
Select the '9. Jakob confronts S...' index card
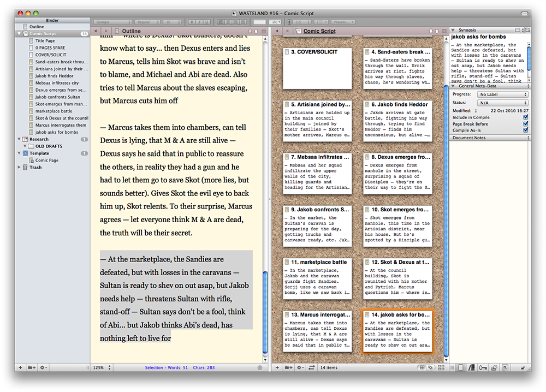pyautogui.click(x=317, y=224)
